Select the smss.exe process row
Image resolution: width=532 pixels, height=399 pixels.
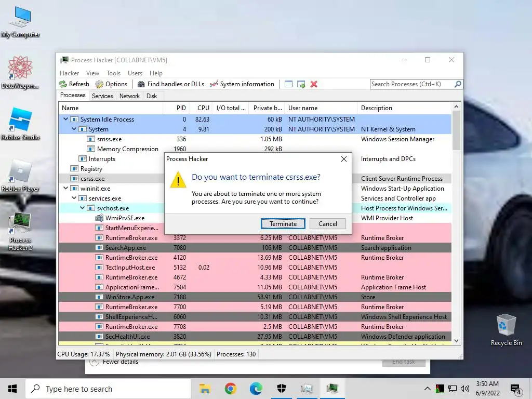coord(255,139)
